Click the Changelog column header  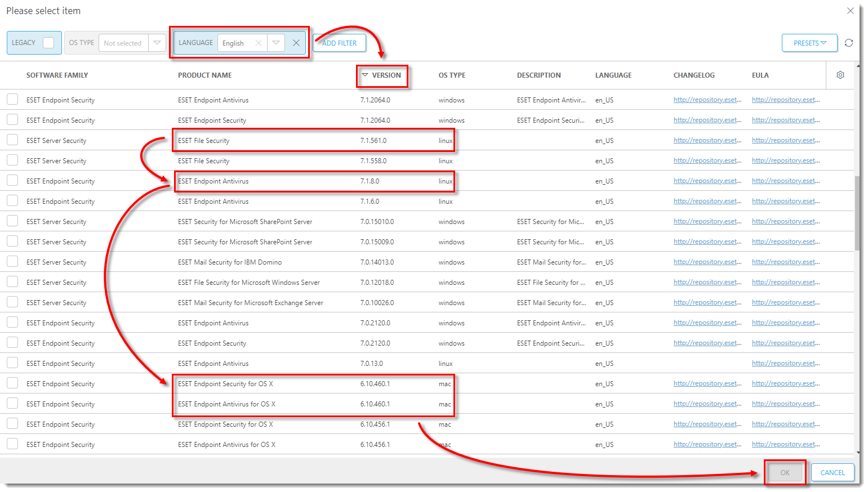[694, 75]
